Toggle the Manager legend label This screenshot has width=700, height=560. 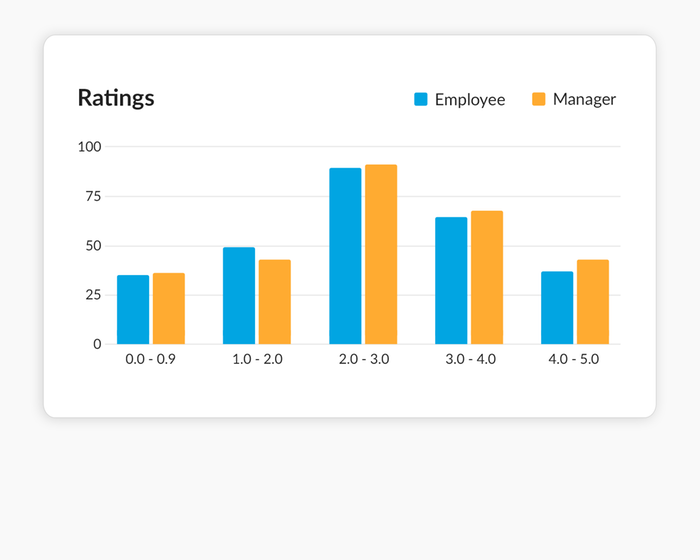click(584, 99)
